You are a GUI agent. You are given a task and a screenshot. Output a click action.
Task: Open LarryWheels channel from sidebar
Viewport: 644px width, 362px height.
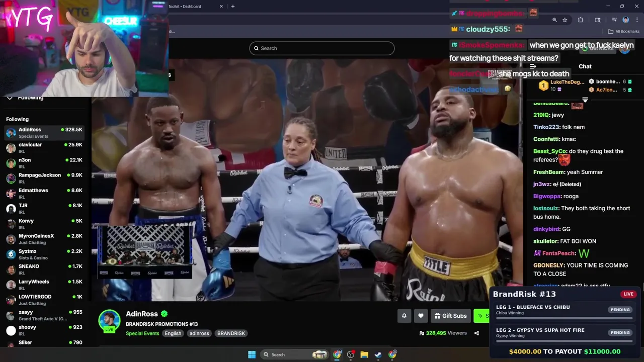pyautogui.click(x=44, y=285)
